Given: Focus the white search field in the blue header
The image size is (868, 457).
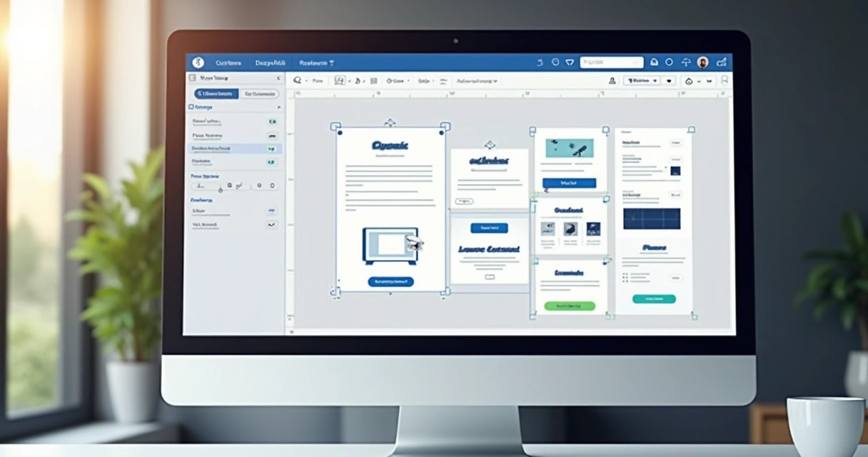Looking at the screenshot, I should [x=612, y=63].
